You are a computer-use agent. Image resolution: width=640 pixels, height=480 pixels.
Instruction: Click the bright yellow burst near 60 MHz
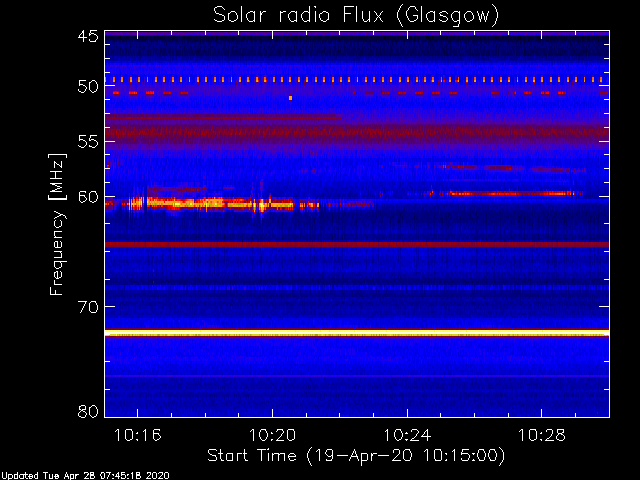coord(211,203)
